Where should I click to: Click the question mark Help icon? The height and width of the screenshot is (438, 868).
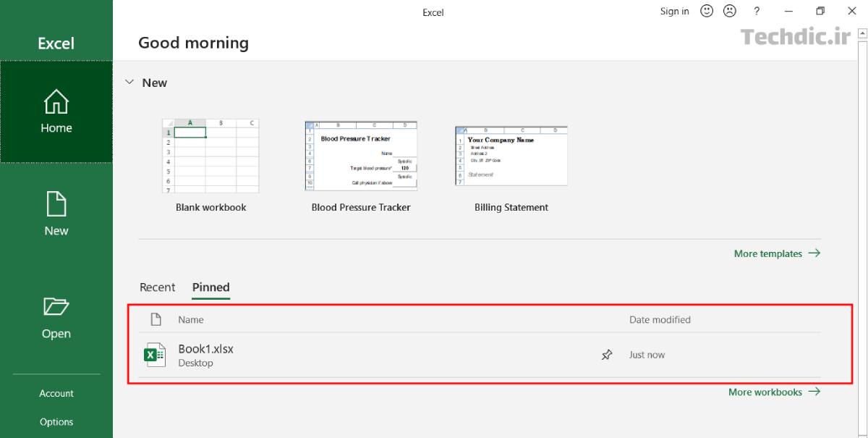tap(757, 11)
